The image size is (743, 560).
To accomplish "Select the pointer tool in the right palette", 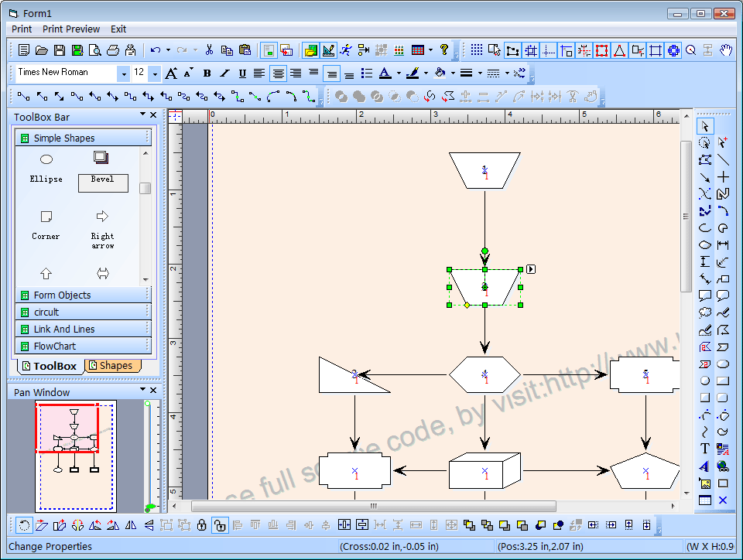I will tap(705, 126).
